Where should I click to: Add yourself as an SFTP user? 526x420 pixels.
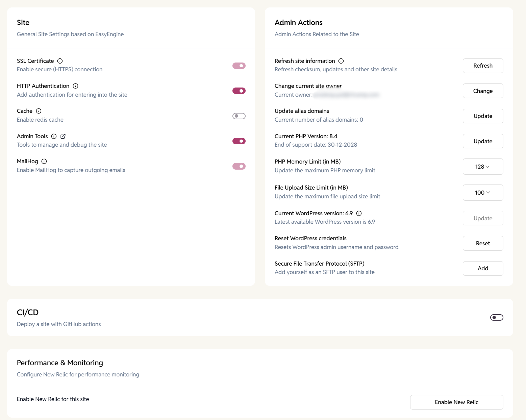(483, 268)
